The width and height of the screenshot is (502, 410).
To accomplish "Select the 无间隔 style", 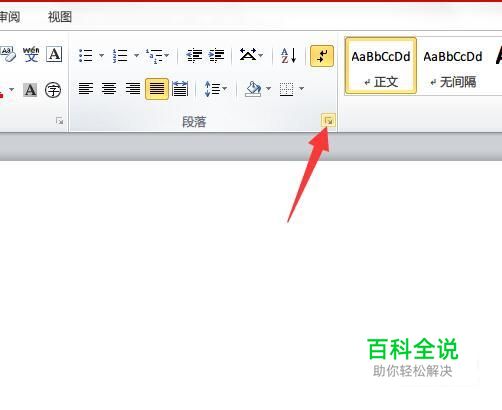I will pyautogui.click(x=453, y=65).
